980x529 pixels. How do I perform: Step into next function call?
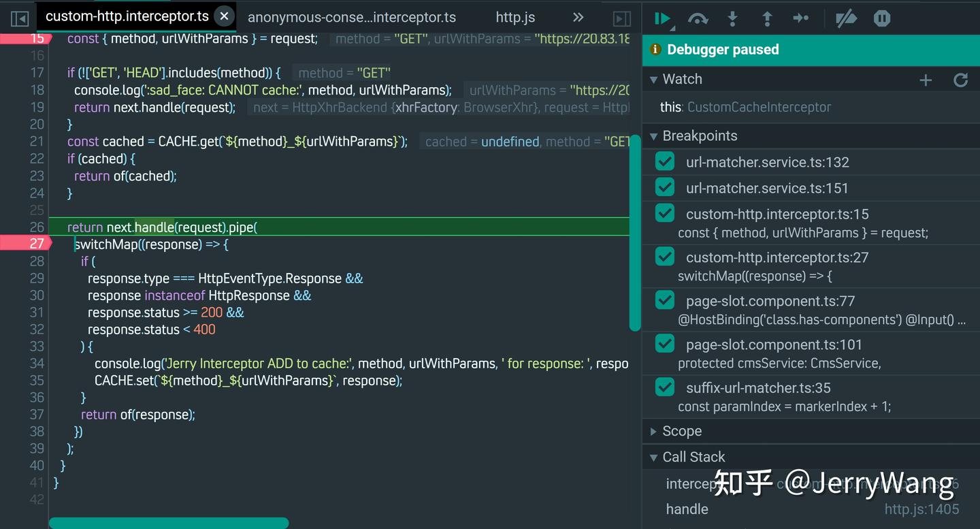click(x=733, y=19)
